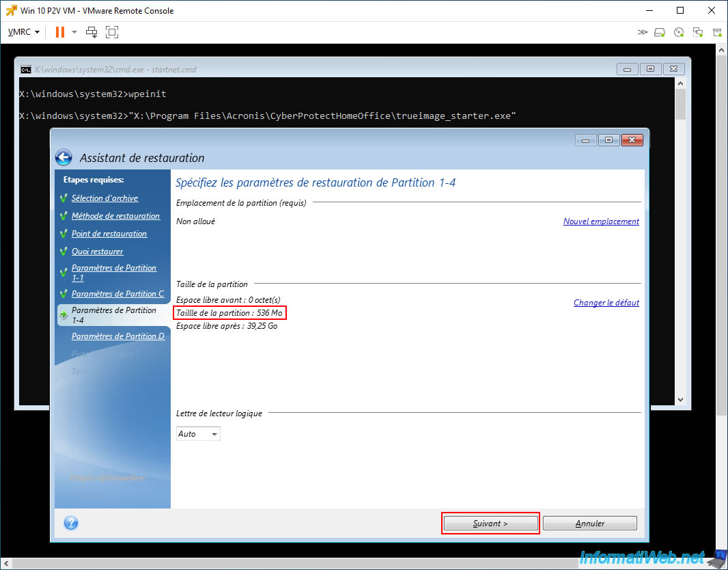
Task: Expand the double-chevron devices arrow
Action: coord(642,32)
